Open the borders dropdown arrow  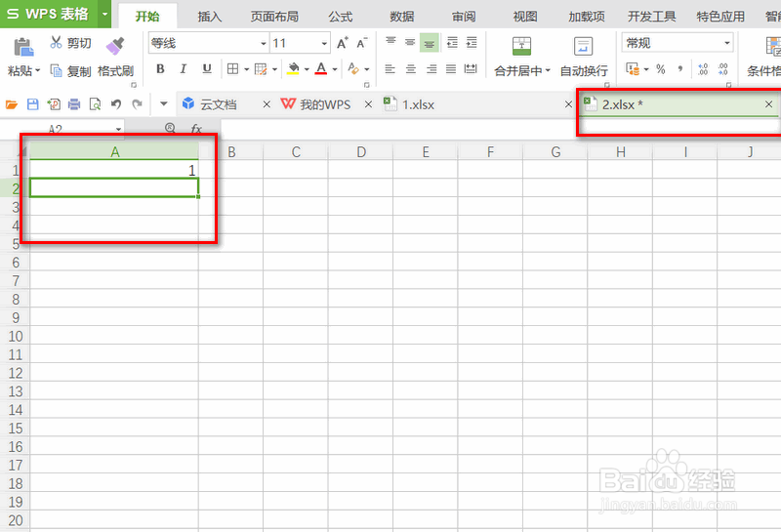tap(246, 69)
